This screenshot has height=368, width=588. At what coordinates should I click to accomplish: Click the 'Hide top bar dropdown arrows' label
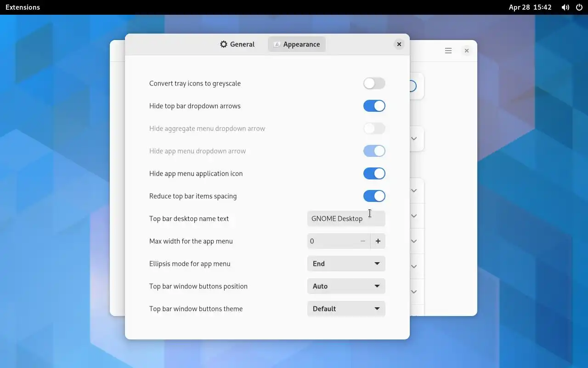pos(195,106)
